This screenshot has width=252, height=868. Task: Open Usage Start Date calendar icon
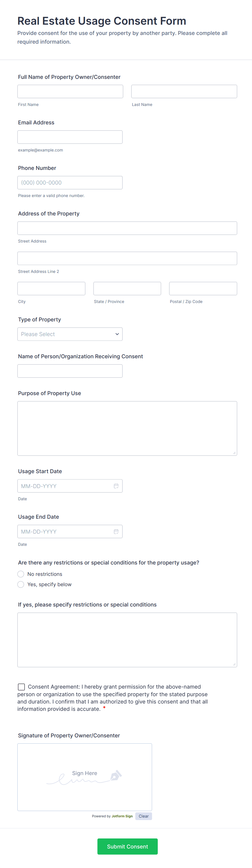click(116, 486)
